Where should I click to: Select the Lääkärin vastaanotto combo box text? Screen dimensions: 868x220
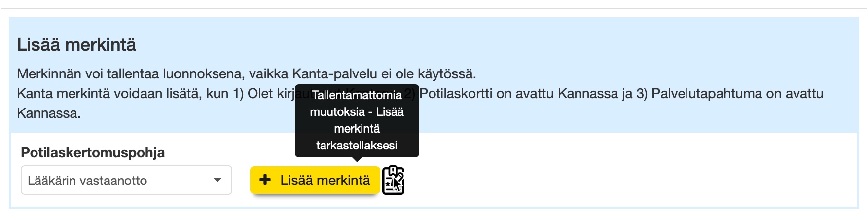87,181
